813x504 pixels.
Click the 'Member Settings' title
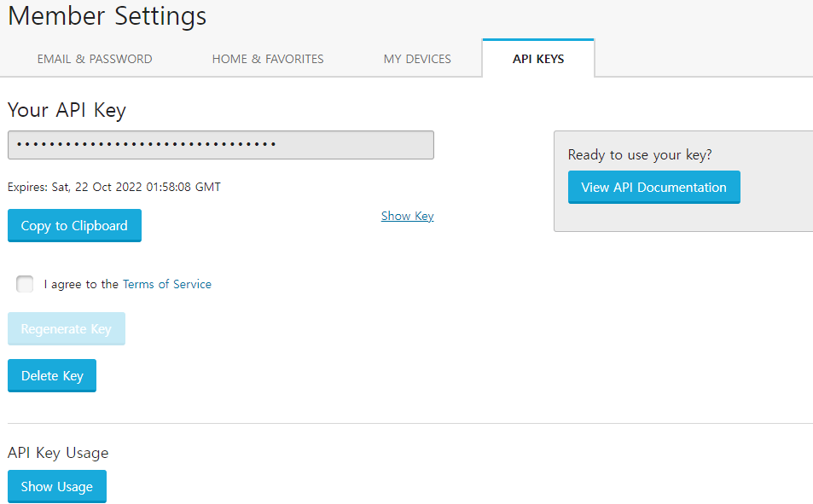pos(107,16)
